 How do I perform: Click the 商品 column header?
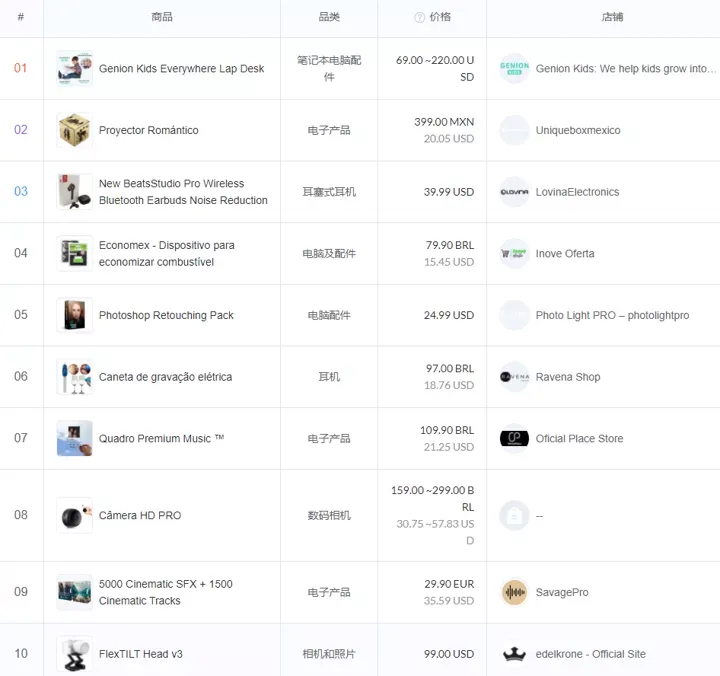tap(162, 17)
